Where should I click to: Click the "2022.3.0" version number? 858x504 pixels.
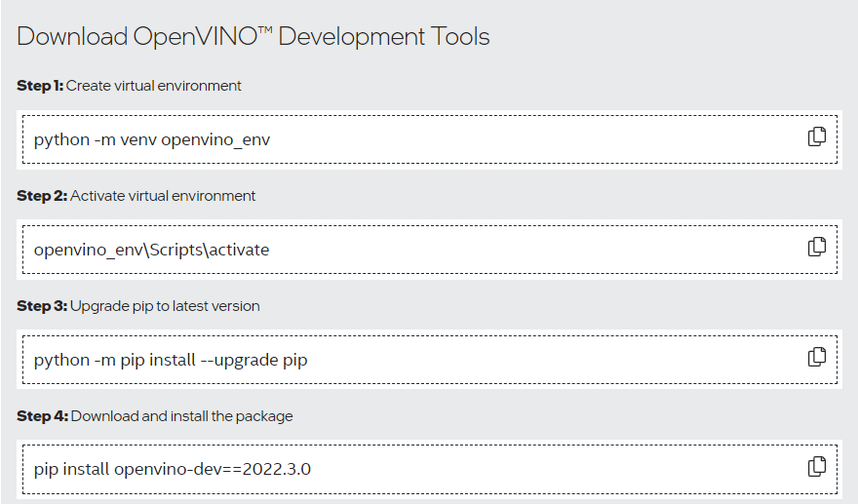coord(276,469)
